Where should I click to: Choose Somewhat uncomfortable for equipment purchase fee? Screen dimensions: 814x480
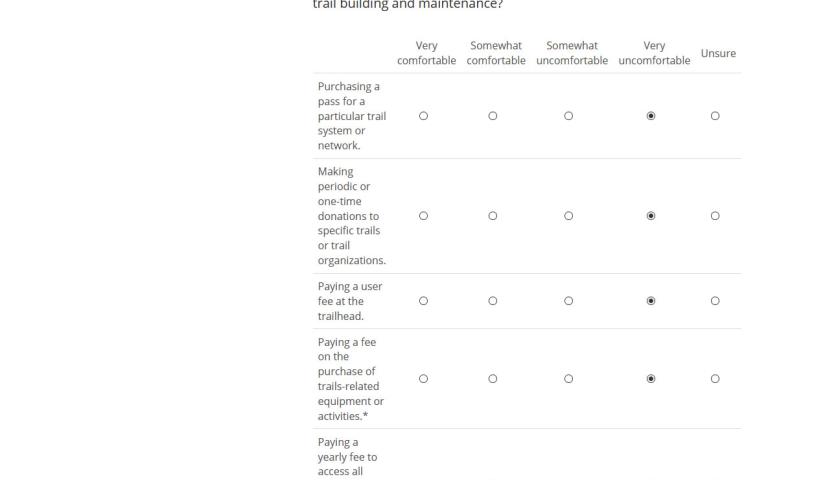568,379
